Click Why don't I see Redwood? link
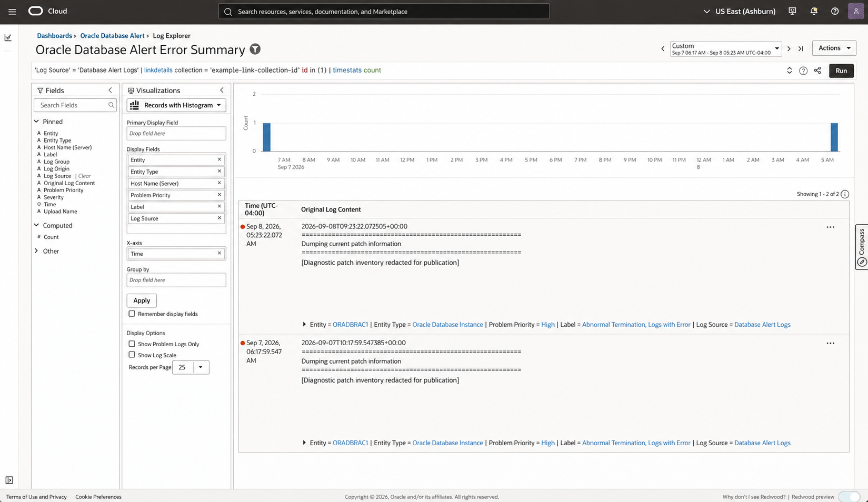Screen dimensions: 868x502 pyautogui.click(x=754, y=497)
